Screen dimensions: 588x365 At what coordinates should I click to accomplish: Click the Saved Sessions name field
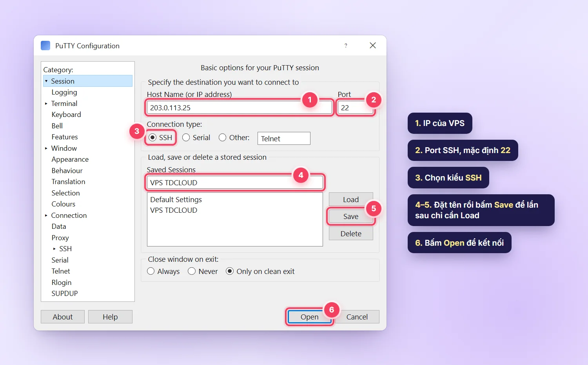[x=235, y=182]
